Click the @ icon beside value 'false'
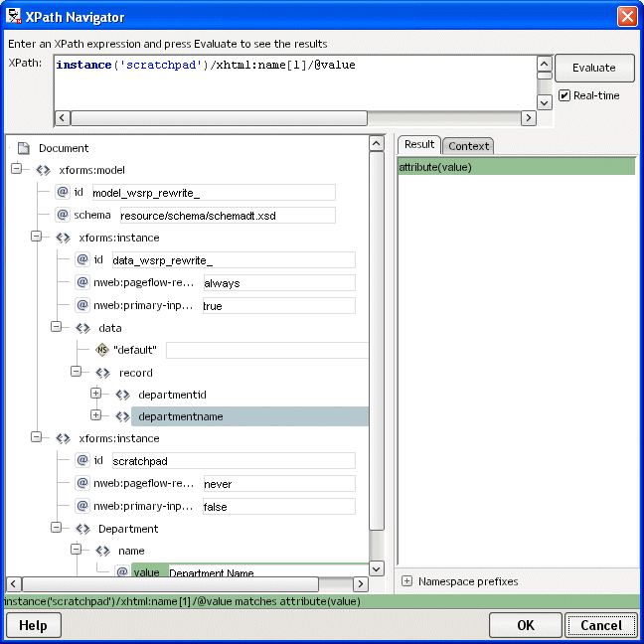 pos(82,506)
